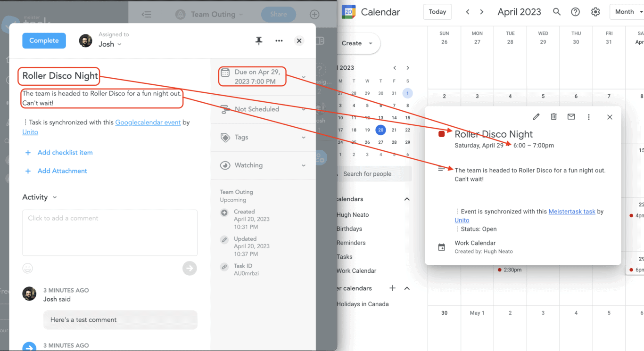Click the comment box to add a comment
The width and height of the screenshot is (644, 351).
(110, 233)
